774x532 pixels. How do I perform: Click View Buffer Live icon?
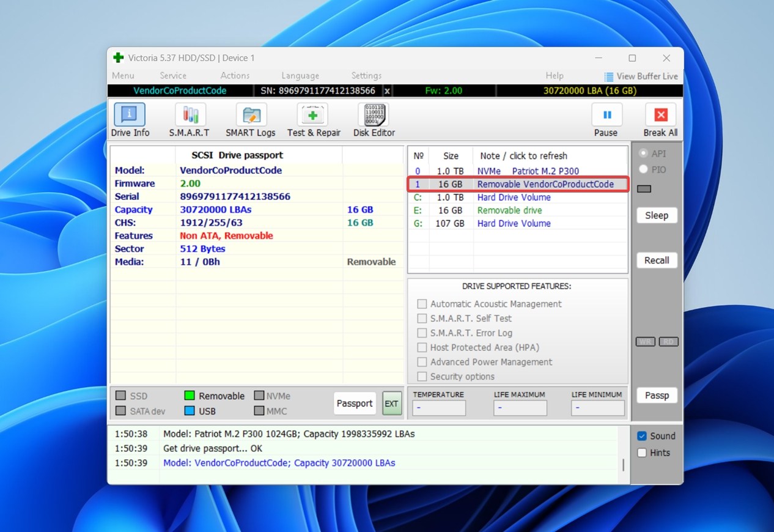pos(609,76)
